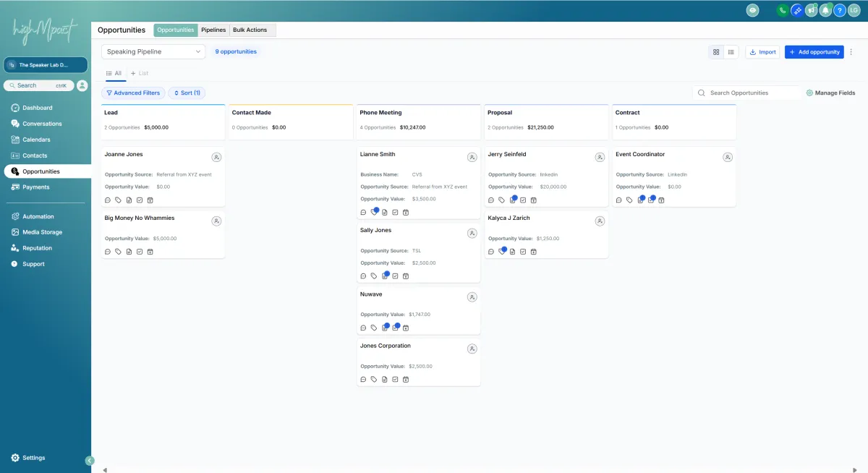
Task: Switch to board grid view layout
Action: tap(716, 52)
